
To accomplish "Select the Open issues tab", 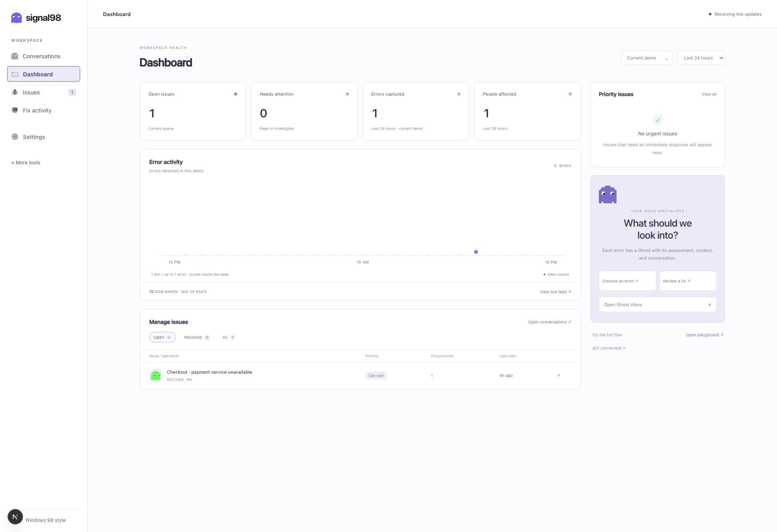I will (162, 338).
